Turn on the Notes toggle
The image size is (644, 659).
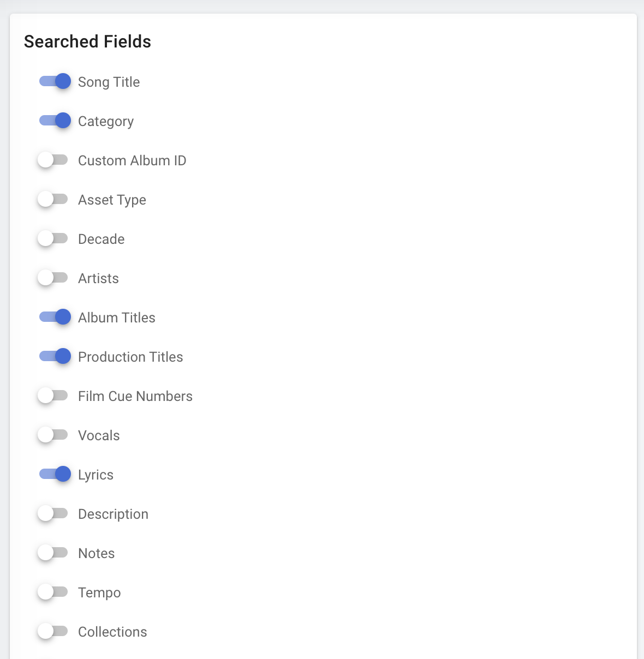[53, 553]
